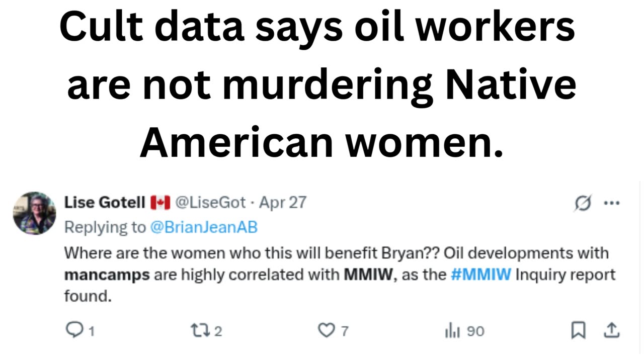Click the Canadian flag emoji beside the name
The image size is (644, 362).
pos(160,203)
